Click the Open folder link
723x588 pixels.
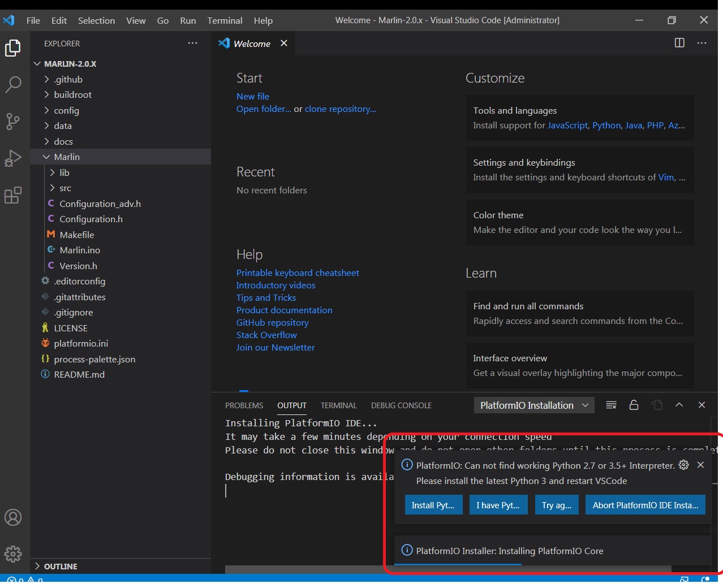[264, 109]
